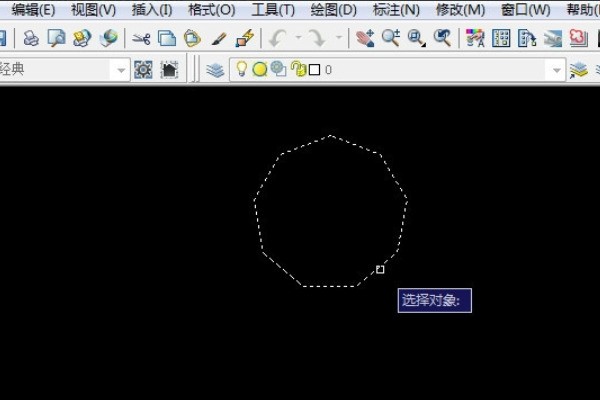Click the Match Properties paintbrush icon

(x=218, y=39)
